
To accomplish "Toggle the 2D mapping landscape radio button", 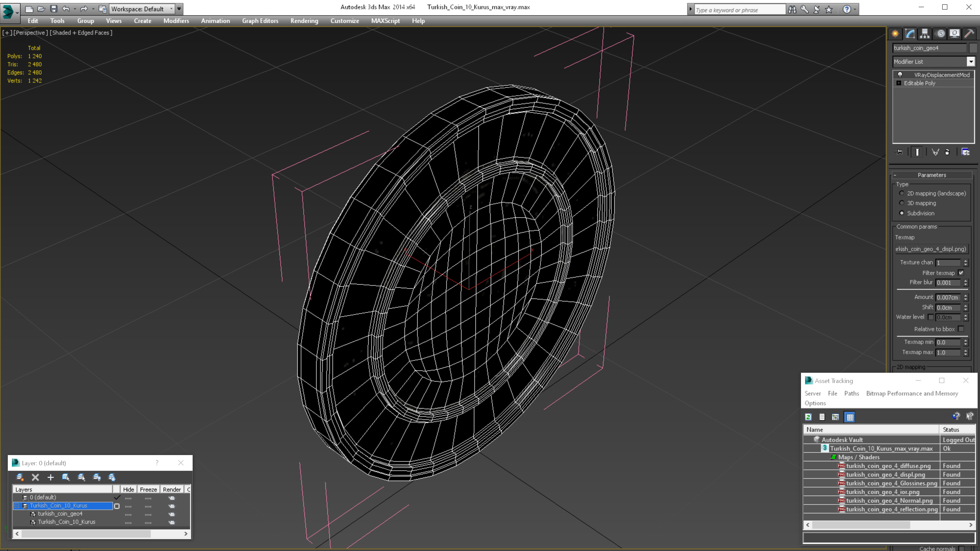I will click(902, 193).
